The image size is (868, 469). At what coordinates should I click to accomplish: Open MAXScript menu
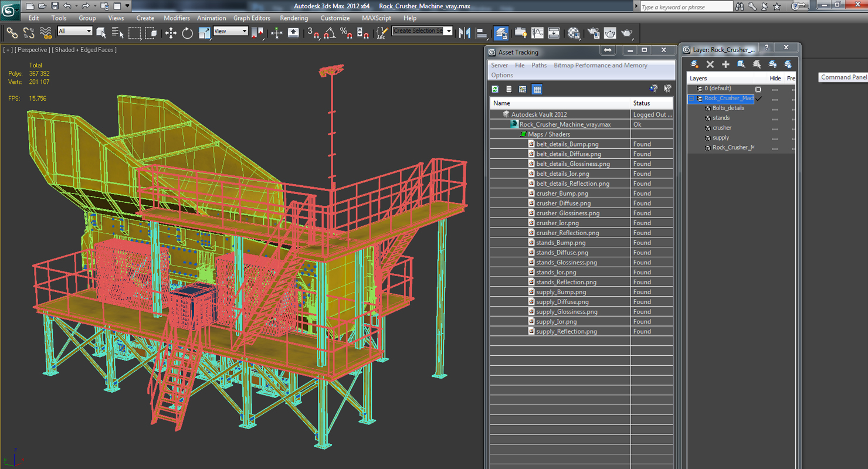tap(376, 18)
